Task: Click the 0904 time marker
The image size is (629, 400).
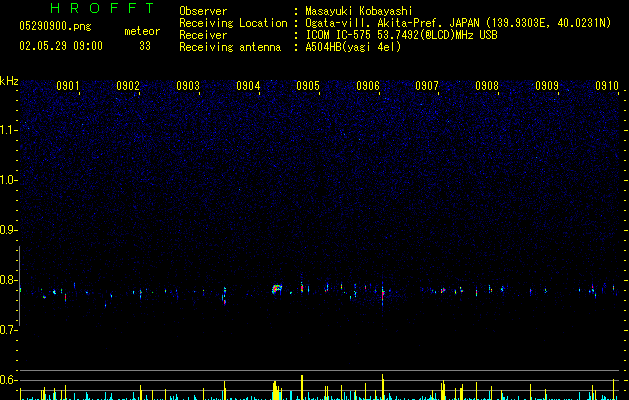Action: pyautogui.click(x=248, y=86)
